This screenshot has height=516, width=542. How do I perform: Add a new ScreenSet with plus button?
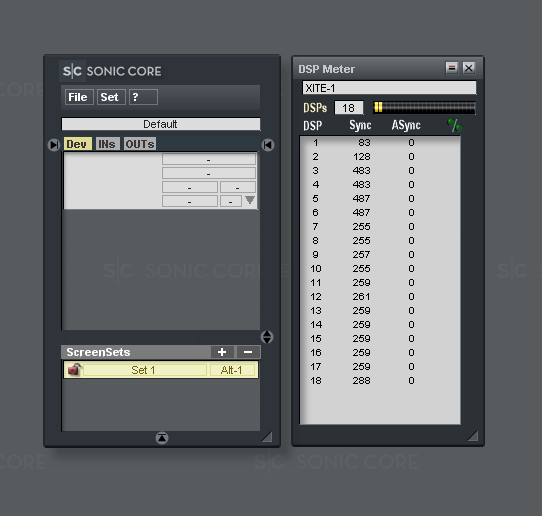222,352
